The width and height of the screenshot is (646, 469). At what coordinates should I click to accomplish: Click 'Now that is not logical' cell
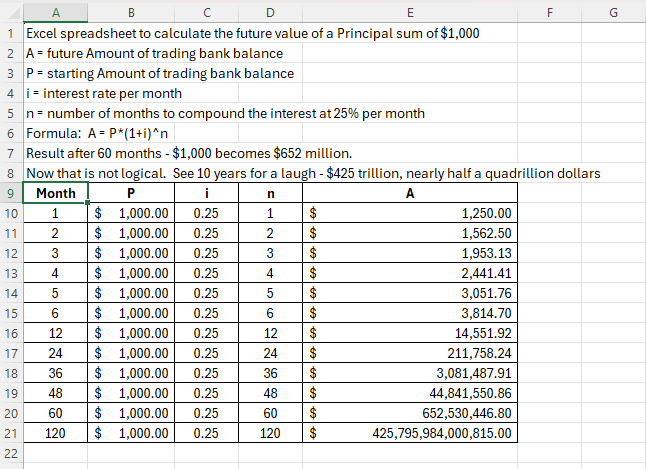pyautogui.click(x=313, y=173)
